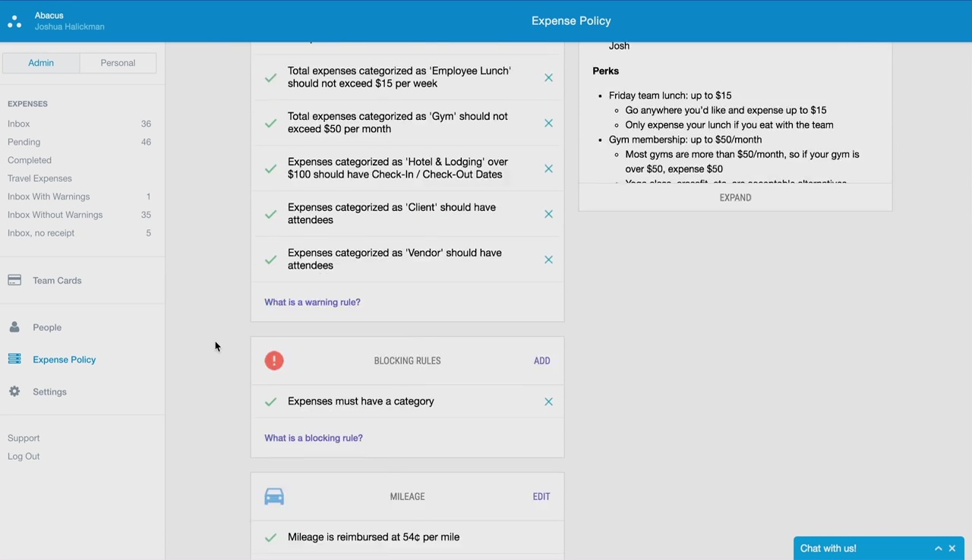Delete the 'Expenses must have a category' rule
Image resolution: width=972 pixels, height=560 pixels.
tap(548, 401)
